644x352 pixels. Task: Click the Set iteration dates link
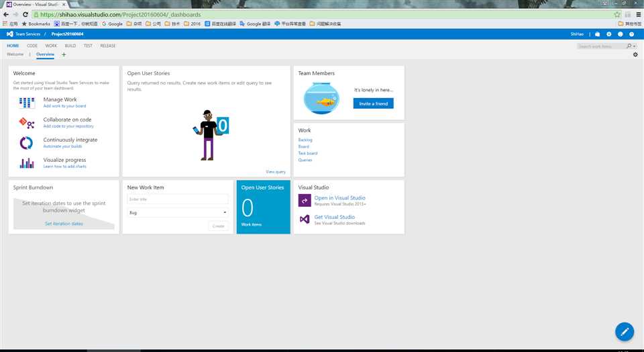pos(64,224)
